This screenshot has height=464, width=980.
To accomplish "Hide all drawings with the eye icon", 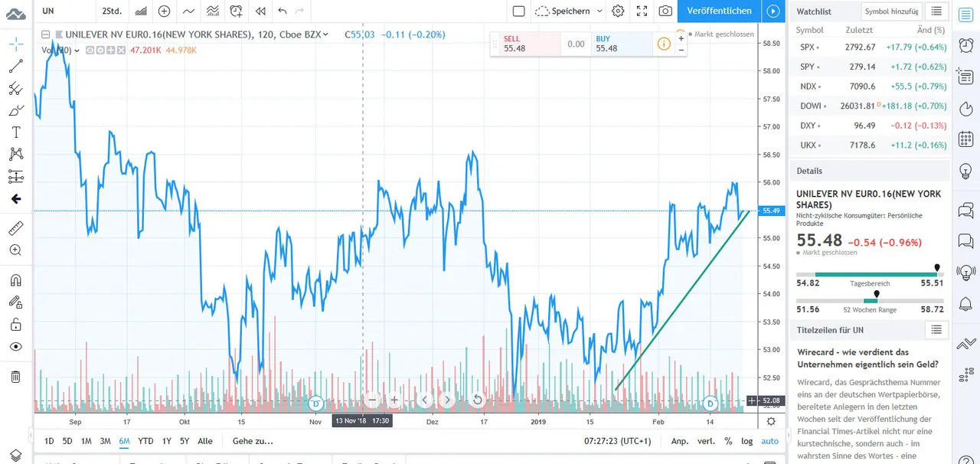I will tap(15, 346).
